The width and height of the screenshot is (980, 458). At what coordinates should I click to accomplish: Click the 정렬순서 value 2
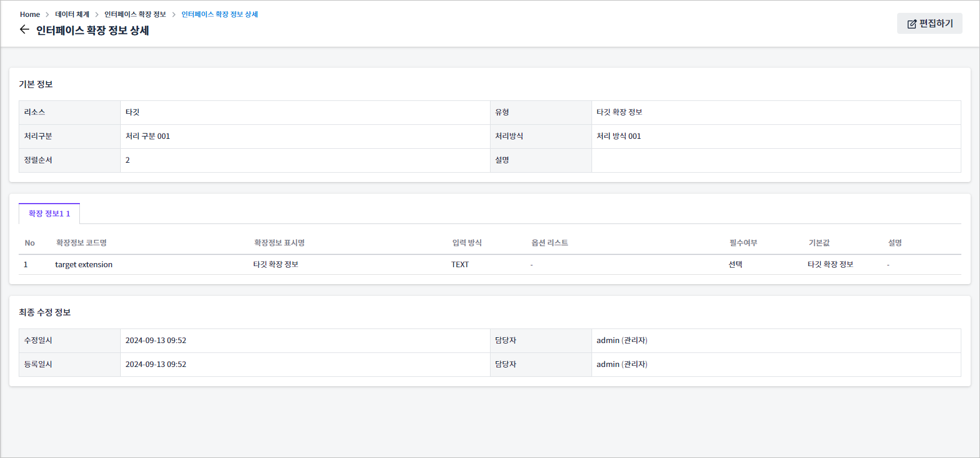pyautogui.click(x=128, y=160)
